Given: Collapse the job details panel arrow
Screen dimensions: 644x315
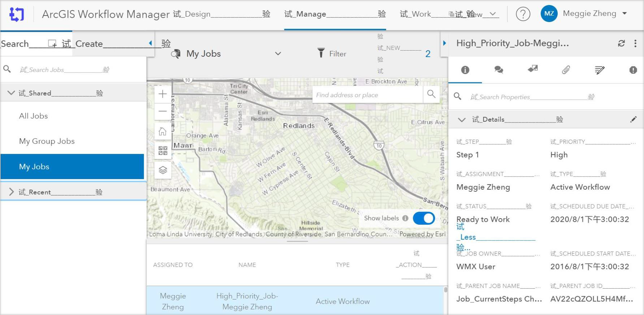Looking at the screenshot, I should click(445, 43).
